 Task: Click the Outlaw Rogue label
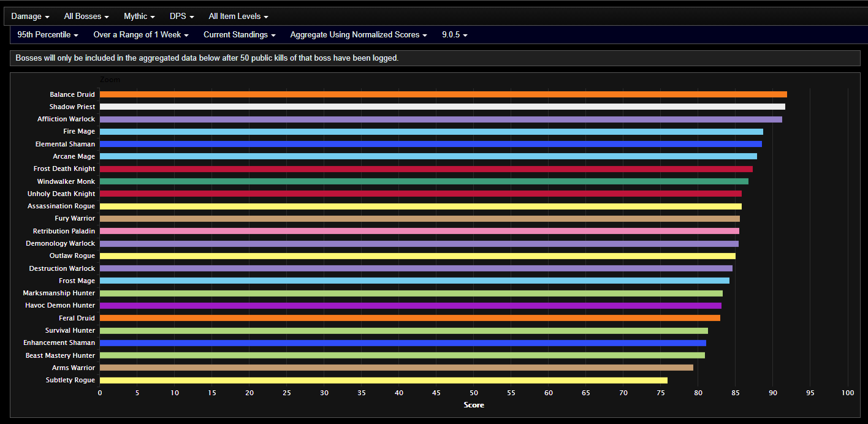click(72, 256)
